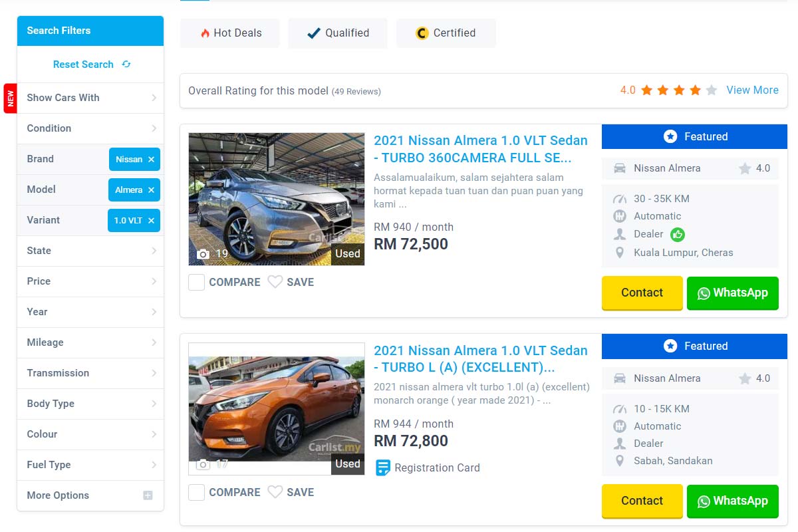Remove the Almera model filter
798x532 pixels.
(x=151, y=190)
